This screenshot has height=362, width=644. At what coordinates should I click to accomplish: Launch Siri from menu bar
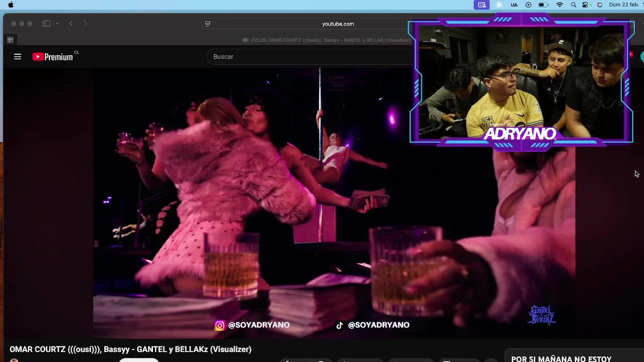click(600, 5)
